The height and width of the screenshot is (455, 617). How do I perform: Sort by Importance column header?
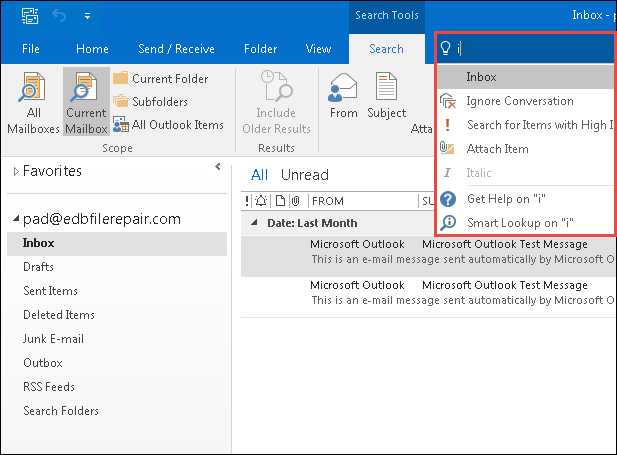[x=247, y=201]
